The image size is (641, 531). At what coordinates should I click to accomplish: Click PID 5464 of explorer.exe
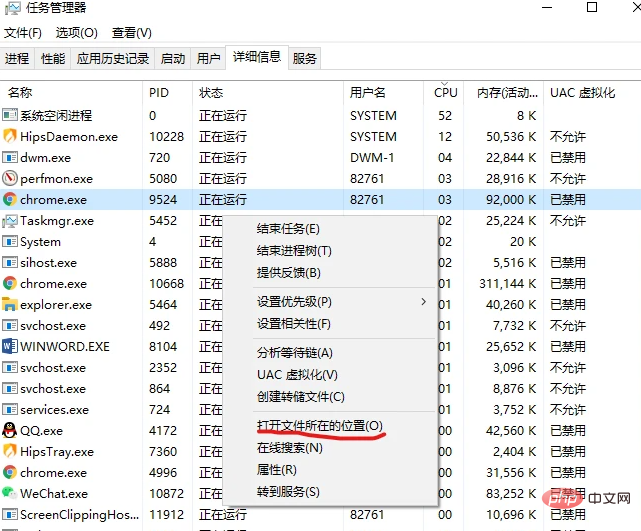coord(163,305)
